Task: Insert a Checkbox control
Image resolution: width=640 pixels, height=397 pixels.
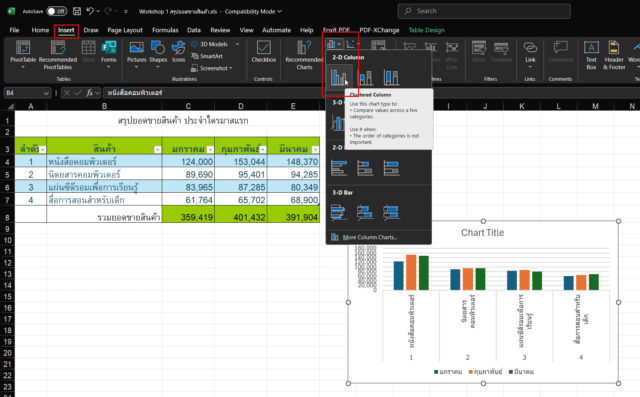Action: point(264,52)
